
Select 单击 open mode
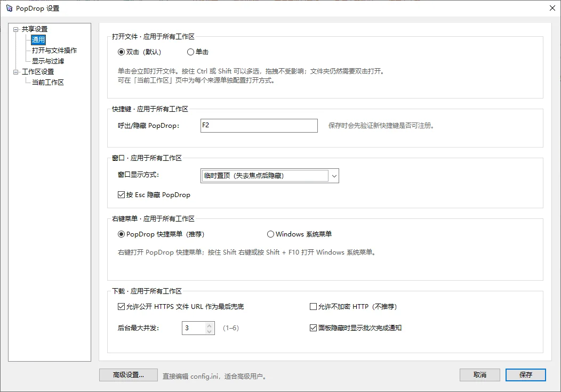(198, 52)
